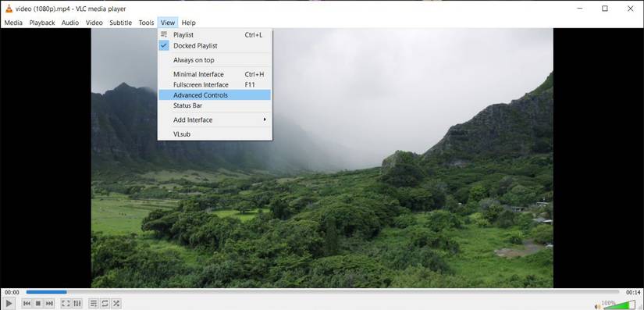Screen dimensions: 644x310
Task: Skip to next media track
Action: [49, 304]
